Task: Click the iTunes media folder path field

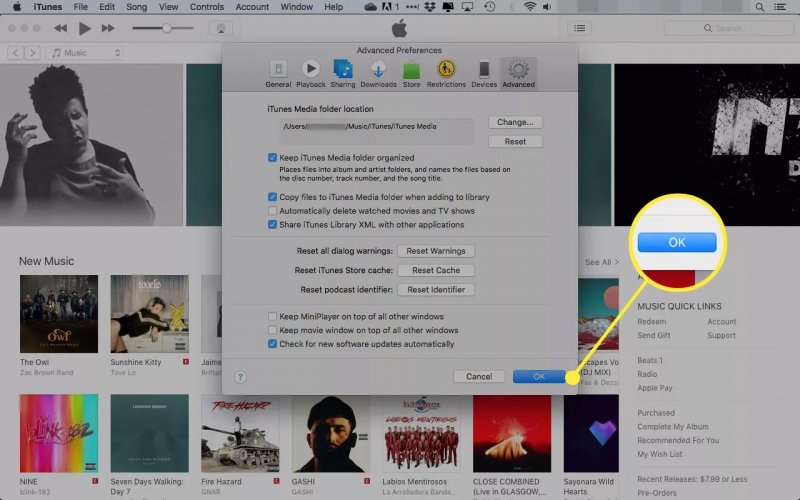Action: click(377, 131)
